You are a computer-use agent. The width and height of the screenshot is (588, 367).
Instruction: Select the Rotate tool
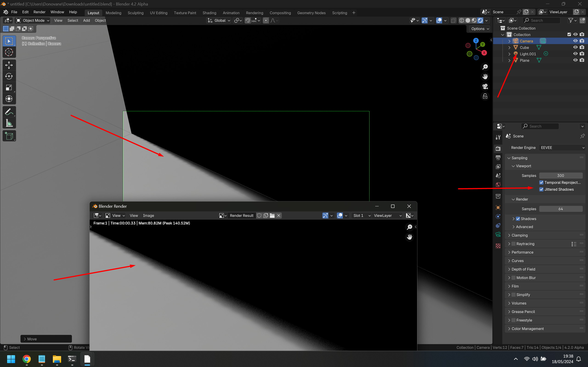point(9,76)
